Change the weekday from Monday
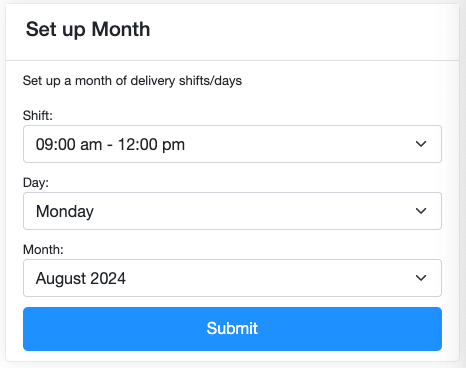 tap(232, 211)
